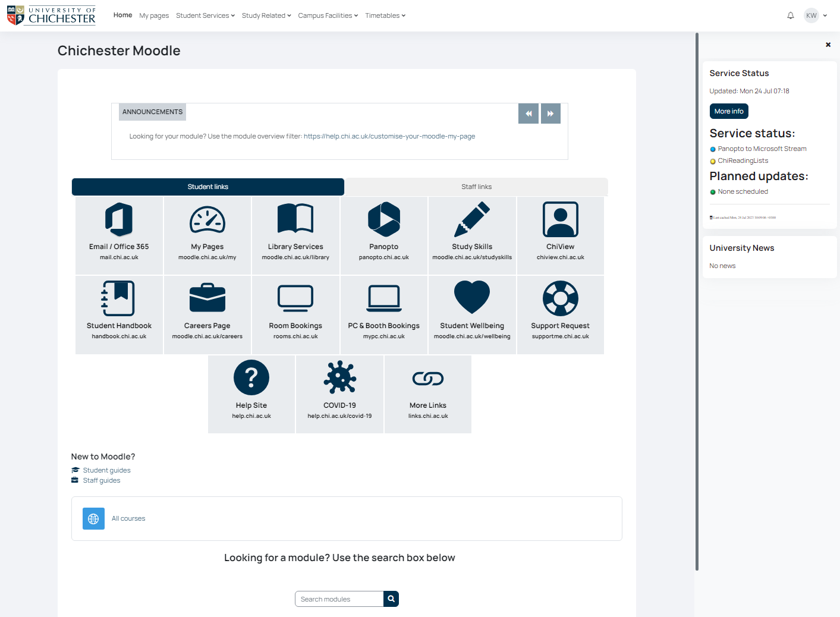
Task: Select the Support Request lifebuoy icon
Action: pos(560,297)
